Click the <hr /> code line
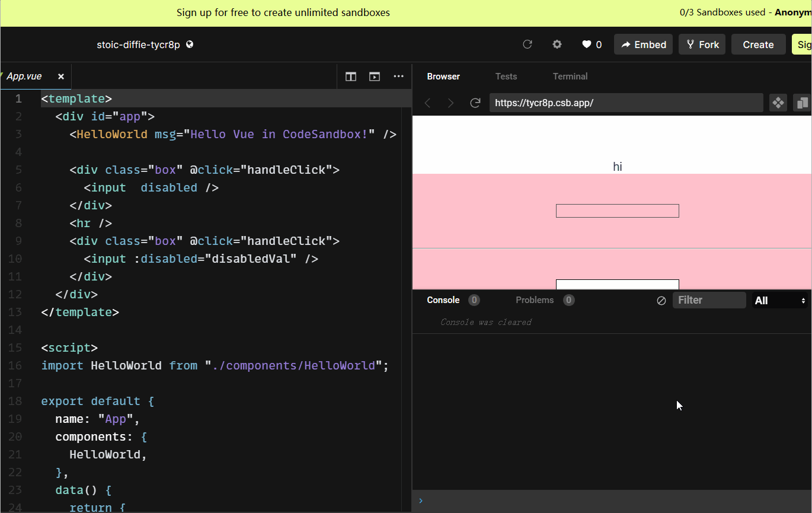Viewport: 812px width, 513px height. point(91,223)
